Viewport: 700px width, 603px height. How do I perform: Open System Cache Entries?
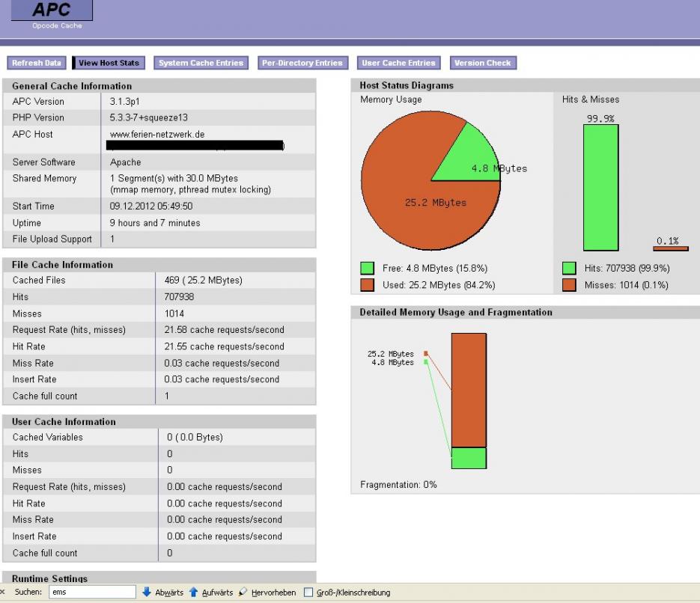click(x=201, y=63)
